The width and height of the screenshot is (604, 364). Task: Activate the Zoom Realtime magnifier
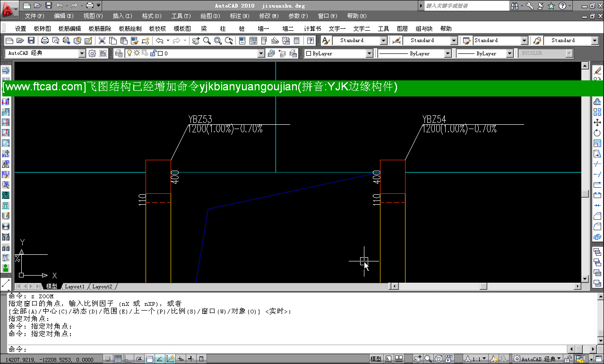pyautogui.click(x=207, y=41)
